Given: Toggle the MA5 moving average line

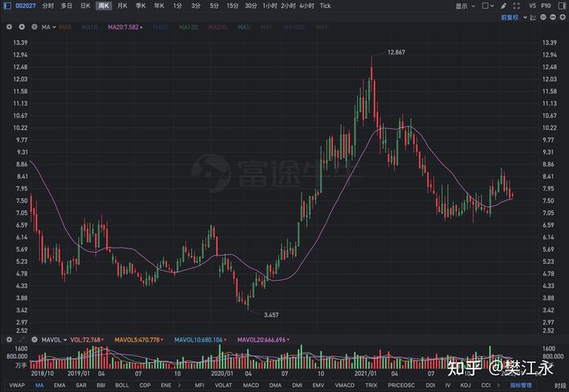Looking at the screenshot, I should pos(64,27).
